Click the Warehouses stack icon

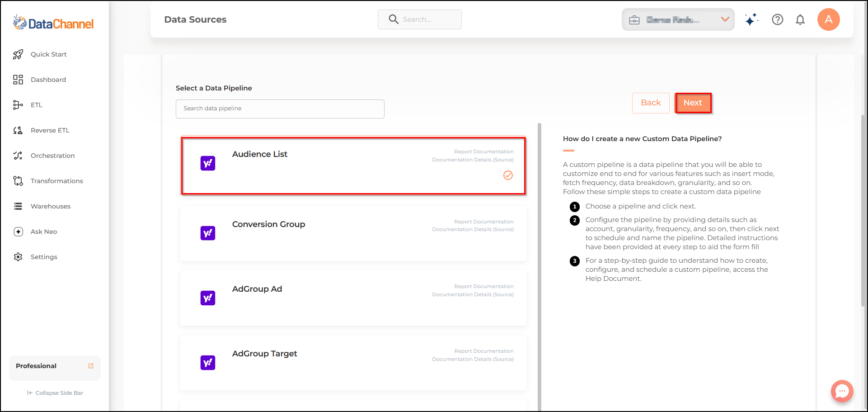18,206
